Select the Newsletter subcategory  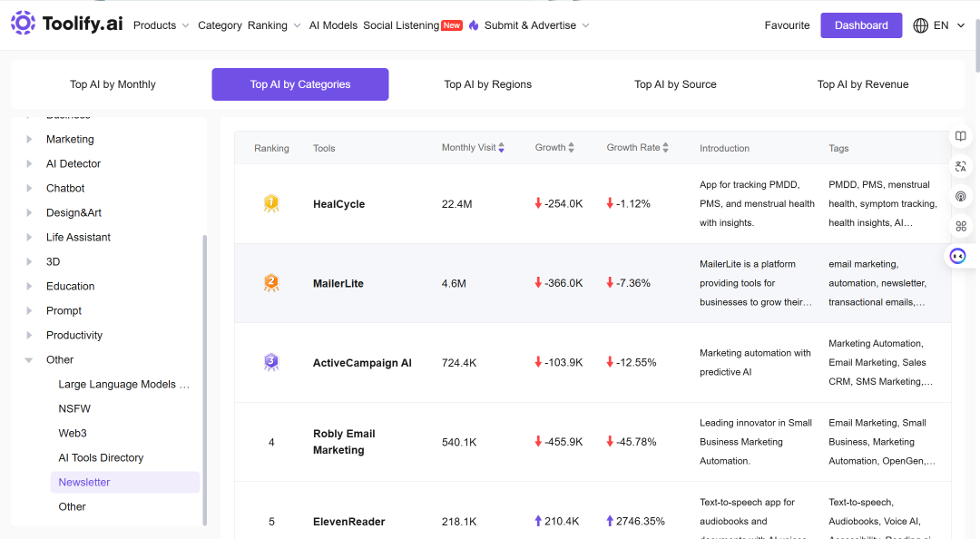pyautogui.click(x=125, y=482)
